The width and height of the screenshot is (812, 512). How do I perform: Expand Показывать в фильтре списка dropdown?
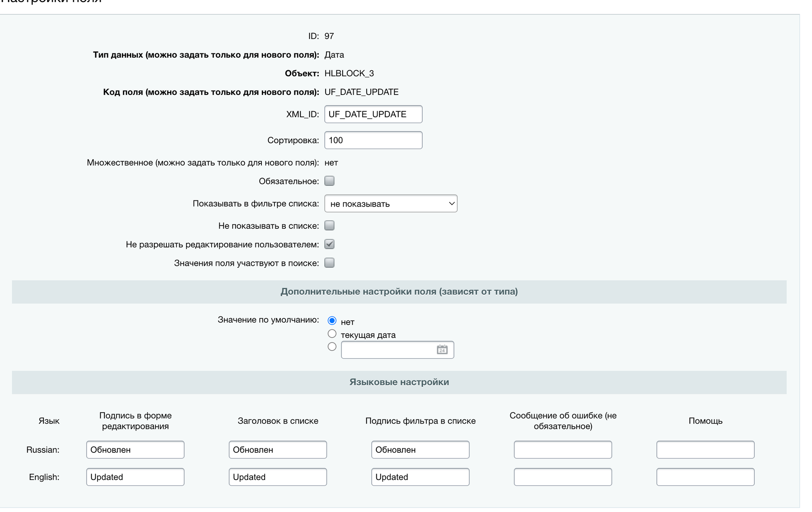point(391,204)
